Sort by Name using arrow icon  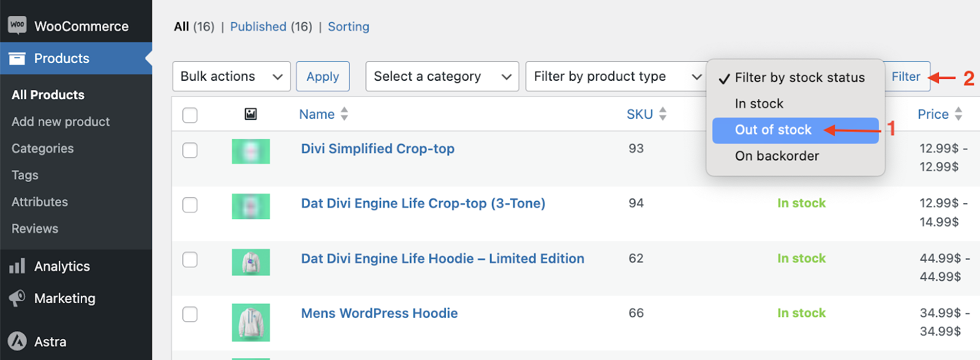click(344, 114)
